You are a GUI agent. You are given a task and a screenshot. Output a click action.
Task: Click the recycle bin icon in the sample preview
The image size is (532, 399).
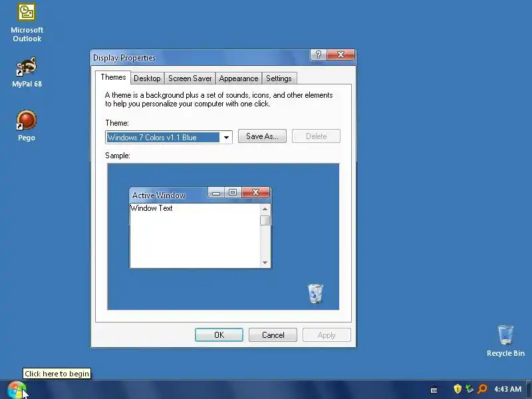(315, 293)
